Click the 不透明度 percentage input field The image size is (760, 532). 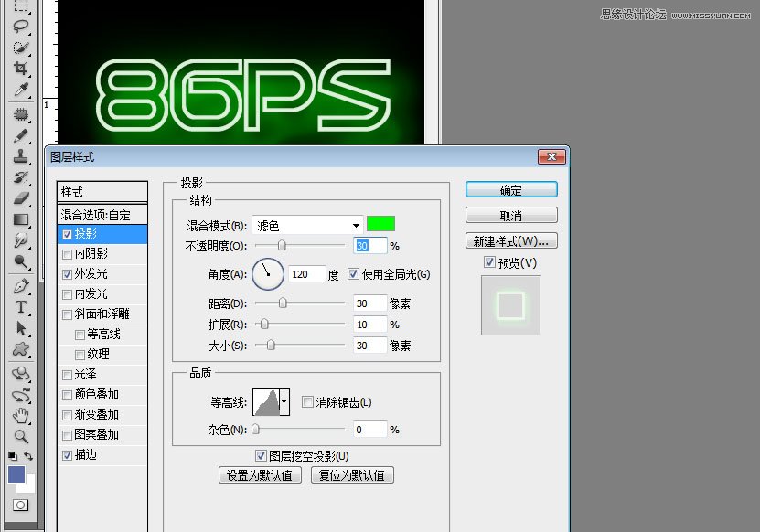[x=370, y=246]
